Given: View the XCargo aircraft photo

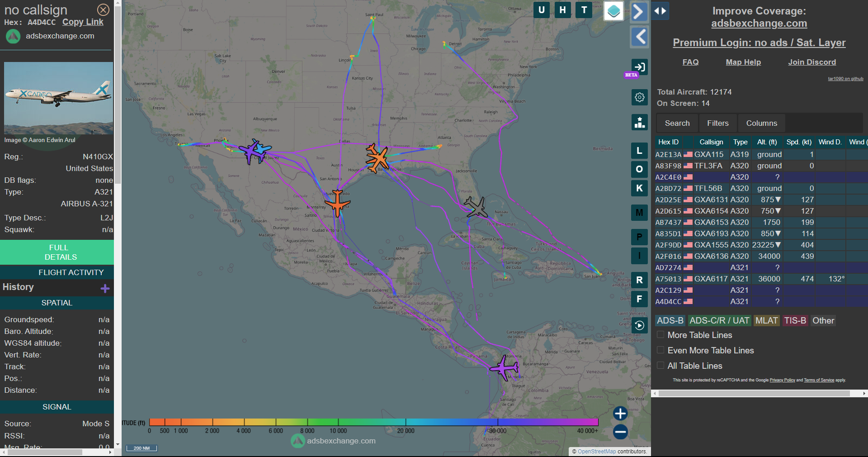Looking at the screenshot, I should (x=59, y=98).
